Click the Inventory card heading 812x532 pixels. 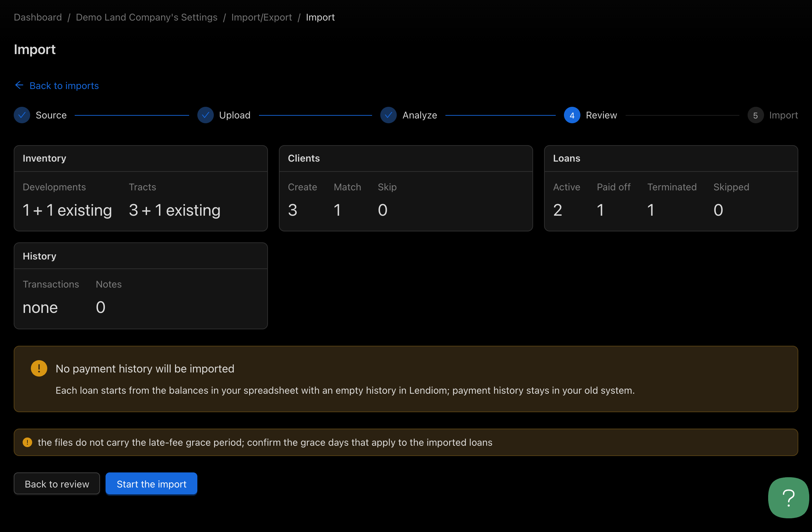click(45, 158)
